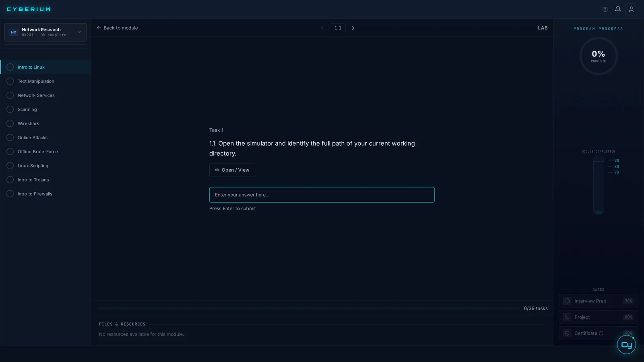Viewport: 644px width, 362px height.
Task: Click the Certificate shield gate icon
Action: pos(567,333)
